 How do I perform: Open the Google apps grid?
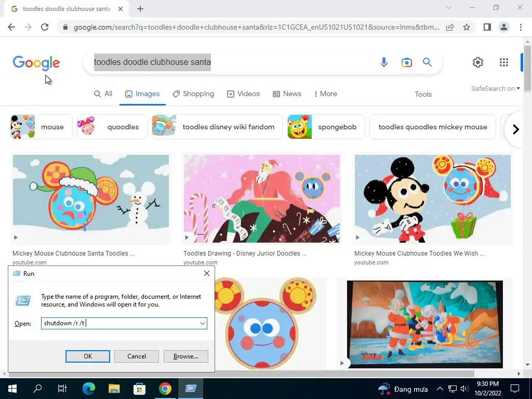504,62
